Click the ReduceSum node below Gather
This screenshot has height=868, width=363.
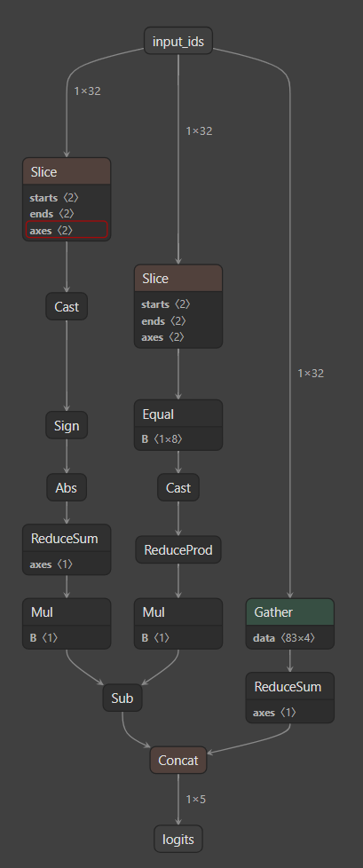[x=290, y=686]
